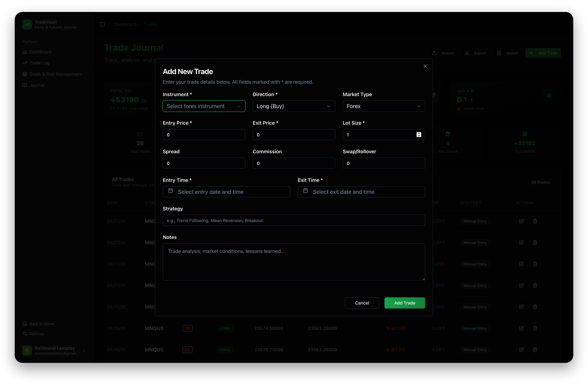Click the Swap/Rollover input field
588x386 pixels.
pos(384,163)
